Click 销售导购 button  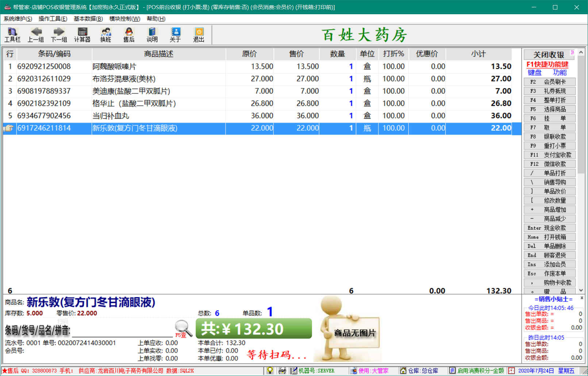pos(550,182)
